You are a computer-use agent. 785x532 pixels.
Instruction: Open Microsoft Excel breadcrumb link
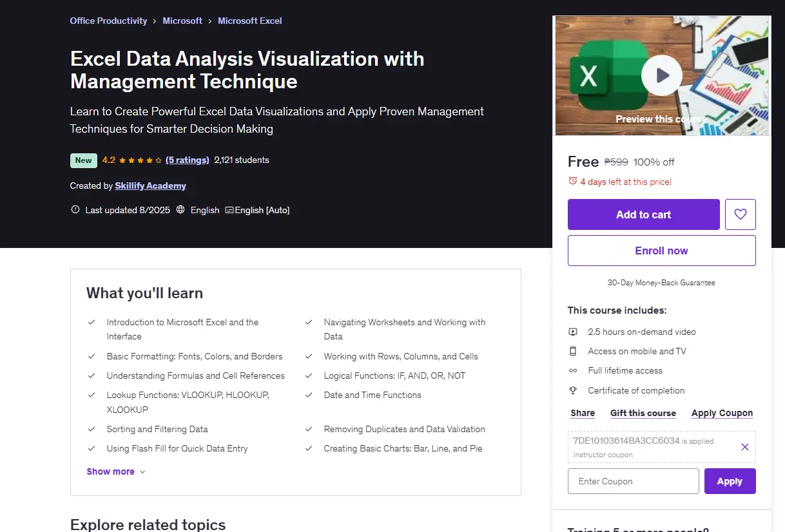[x=250, y=21]
